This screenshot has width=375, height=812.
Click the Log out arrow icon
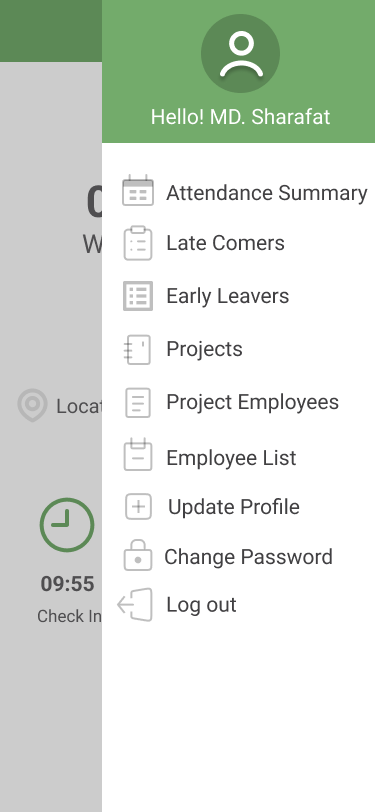(135, 605)
